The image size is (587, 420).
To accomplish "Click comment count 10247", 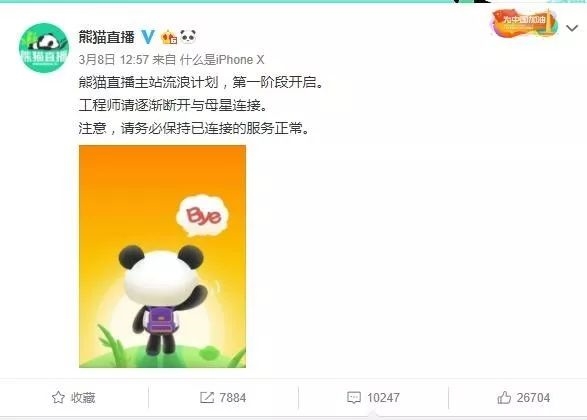I will pos(383,398).
